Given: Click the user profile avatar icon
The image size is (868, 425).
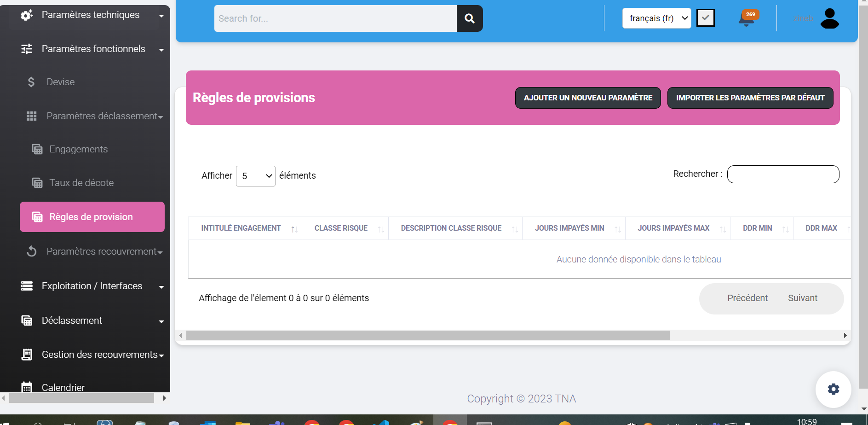Looking at the screenshot, I should point(829,18).
